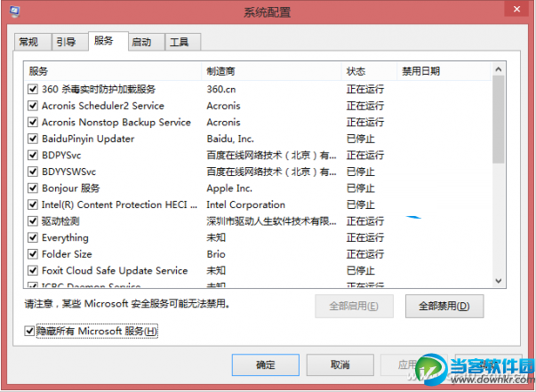536x392 pixels.
Task: Disable the Everything service checkbox
Action: [33, 237]
